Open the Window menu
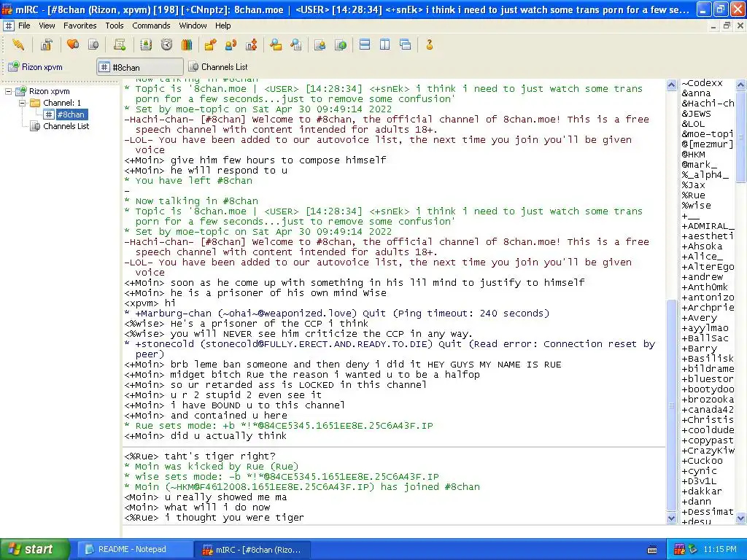The height and width of the screenshot is (560, 747). tap(193, 26)
